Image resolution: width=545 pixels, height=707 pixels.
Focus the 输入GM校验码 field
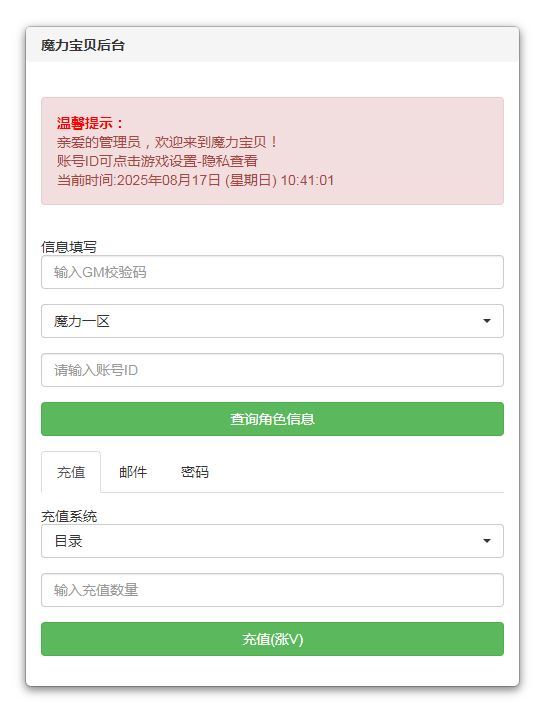(x=272, y=272)
